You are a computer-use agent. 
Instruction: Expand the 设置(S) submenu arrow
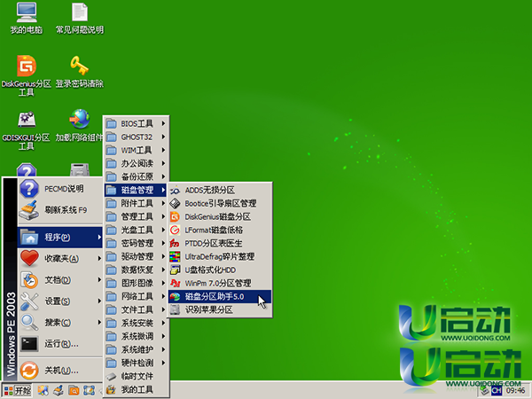(x=99, y=301)
